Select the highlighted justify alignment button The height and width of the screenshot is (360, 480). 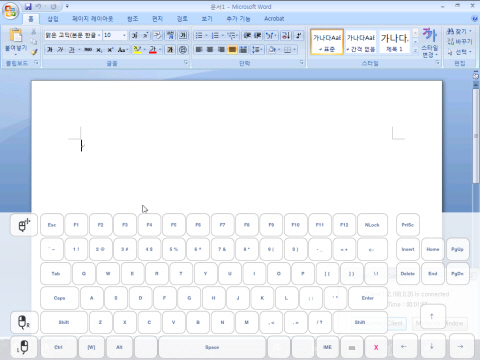click(x=232, y=50)
